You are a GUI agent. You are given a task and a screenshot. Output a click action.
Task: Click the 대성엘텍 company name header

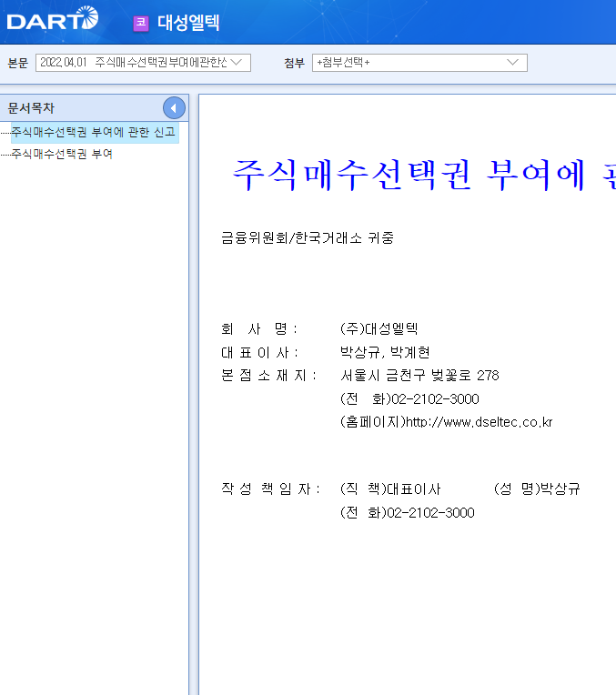pyautogui.click(x=188, y=23)
